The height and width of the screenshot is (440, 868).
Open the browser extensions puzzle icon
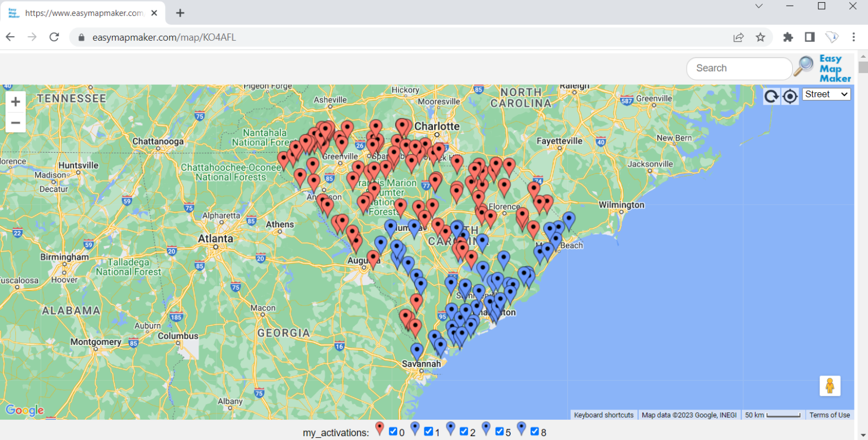[x=788, y=37]
